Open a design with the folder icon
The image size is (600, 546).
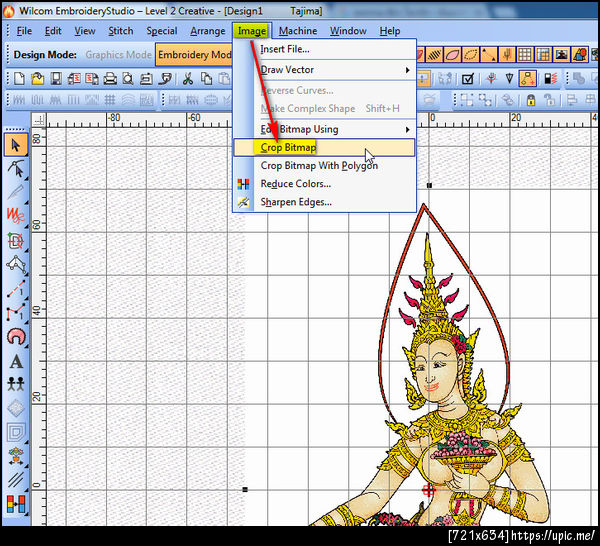pyautogui.click(x=38, y=79)
